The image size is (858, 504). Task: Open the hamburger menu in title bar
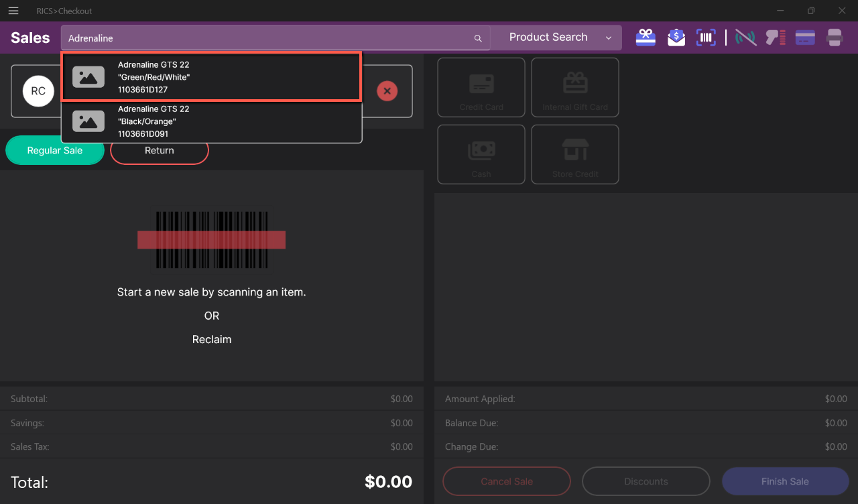coord(13,11)
